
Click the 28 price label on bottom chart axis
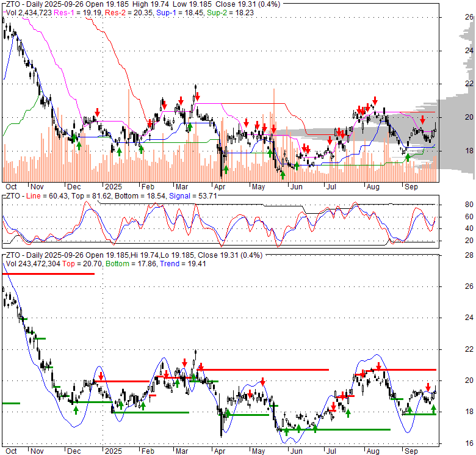tap(469, 255)
